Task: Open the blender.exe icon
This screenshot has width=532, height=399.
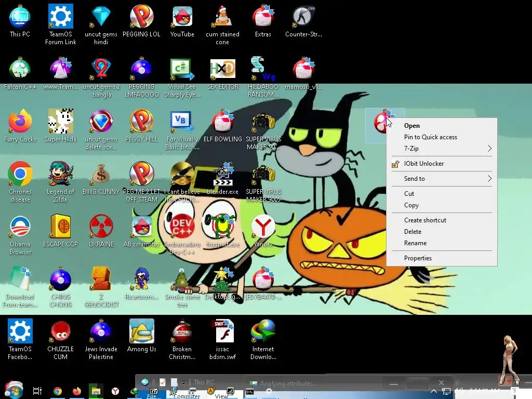Action: 222,178
